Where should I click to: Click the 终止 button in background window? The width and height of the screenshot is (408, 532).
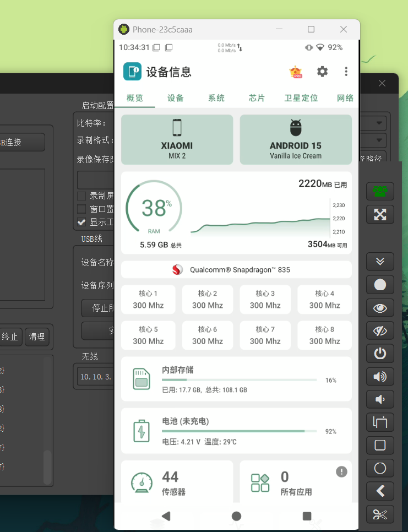pyautogui.click(x=11, y=336)
